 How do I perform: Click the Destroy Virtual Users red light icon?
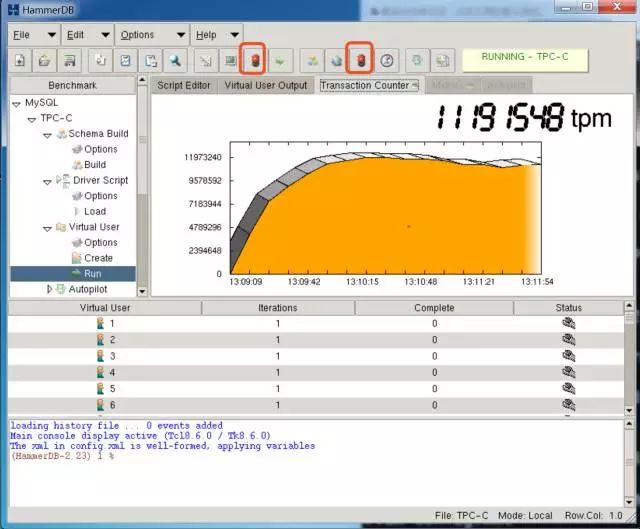[x=255, y=61]
